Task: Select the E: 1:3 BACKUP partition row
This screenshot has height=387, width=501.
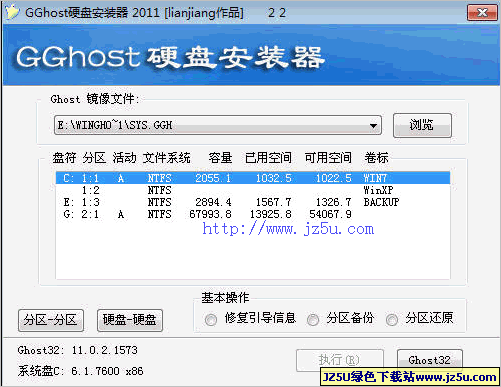Action: click(x=253, y=202)
